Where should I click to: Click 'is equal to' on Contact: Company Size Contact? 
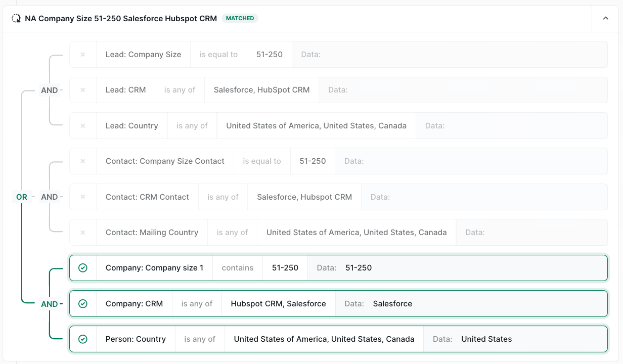tap(261, 161)
